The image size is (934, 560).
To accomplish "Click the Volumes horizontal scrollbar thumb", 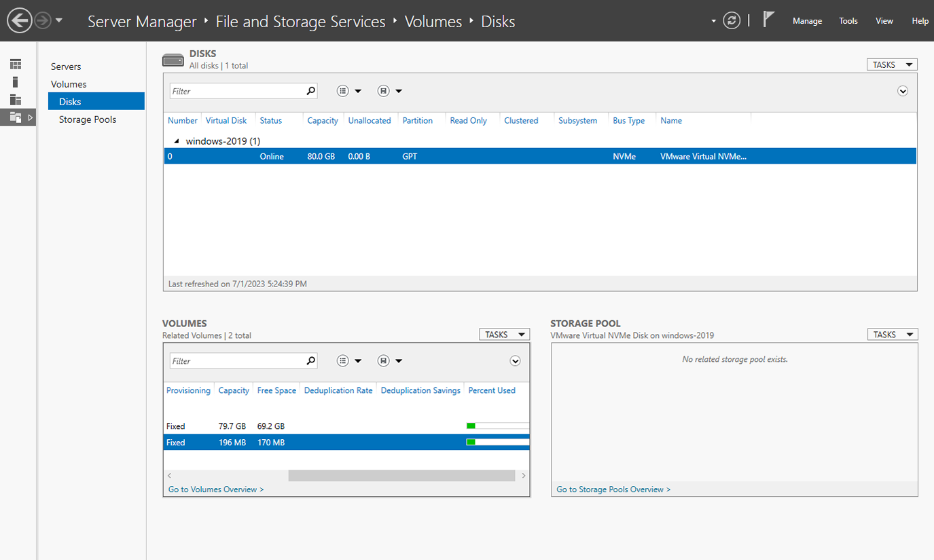I will point(401,476).
